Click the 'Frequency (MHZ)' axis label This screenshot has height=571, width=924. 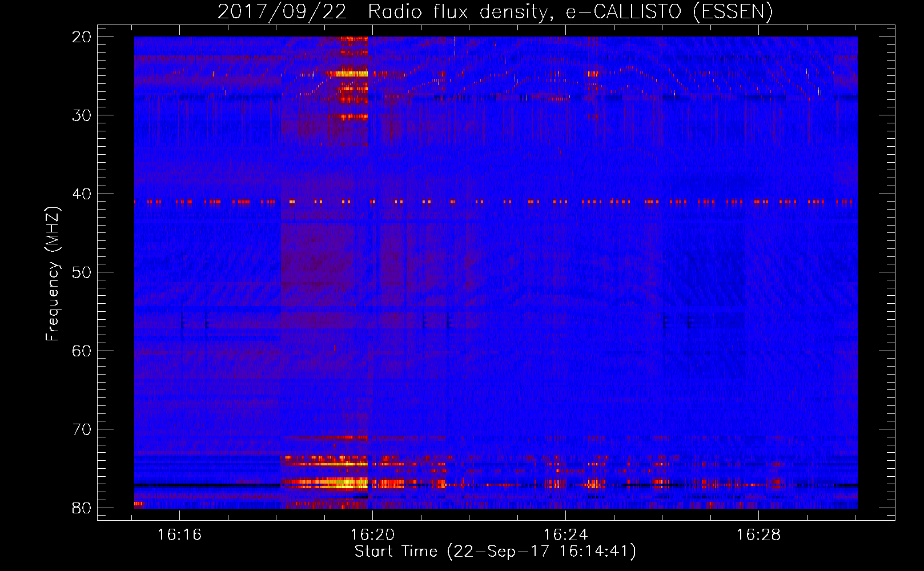[x=53, y=274]
